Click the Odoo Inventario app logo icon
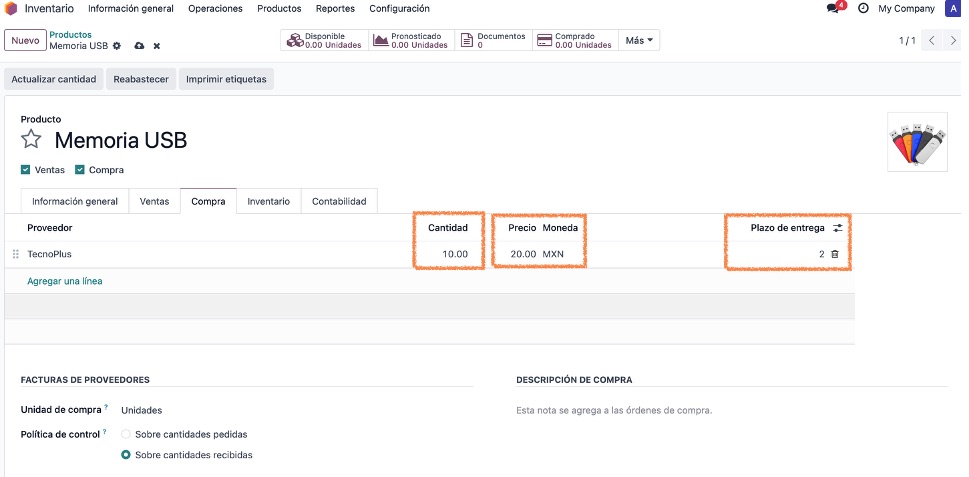 pos(11,9)
